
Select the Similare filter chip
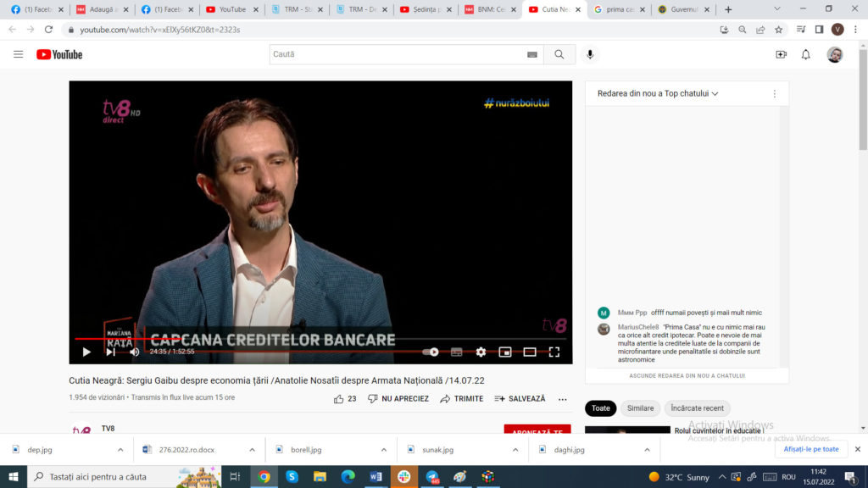click(x=641, y=408)
